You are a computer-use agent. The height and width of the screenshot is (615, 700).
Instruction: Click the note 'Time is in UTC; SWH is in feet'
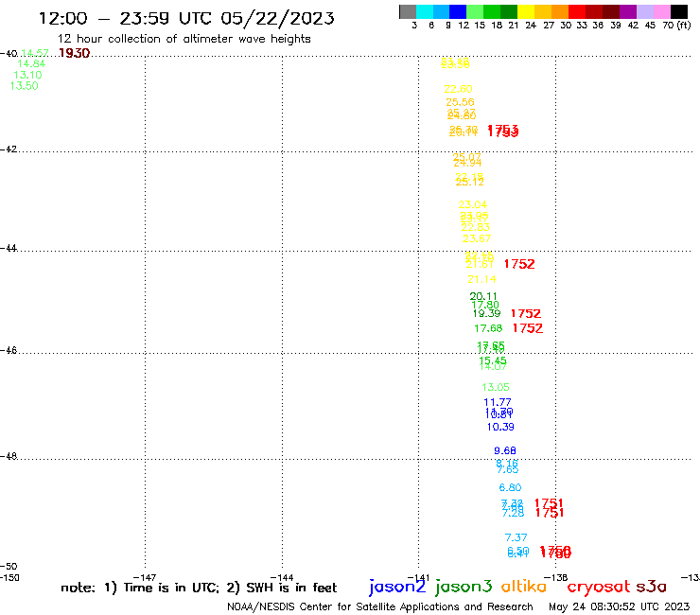click(199, 589)
